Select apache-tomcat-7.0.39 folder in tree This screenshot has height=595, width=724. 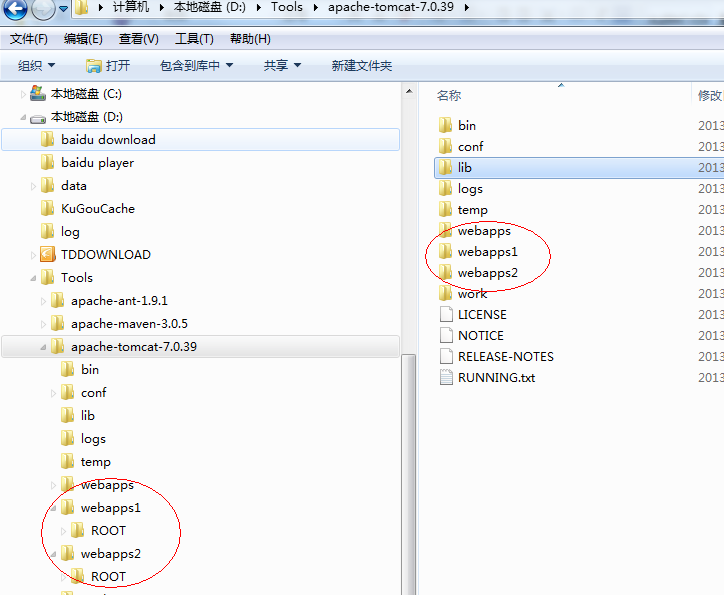click(200, 346)
